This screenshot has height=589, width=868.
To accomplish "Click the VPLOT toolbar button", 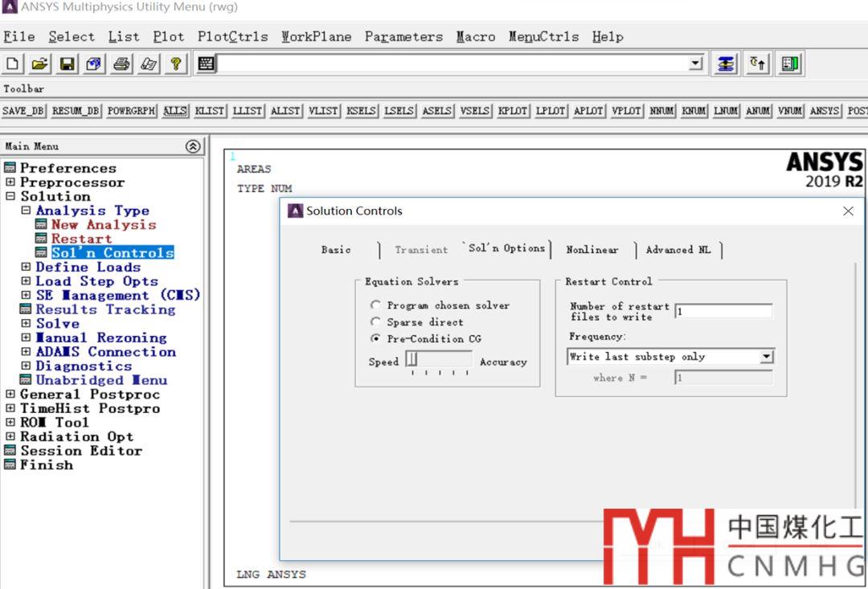I will (626, 111).
